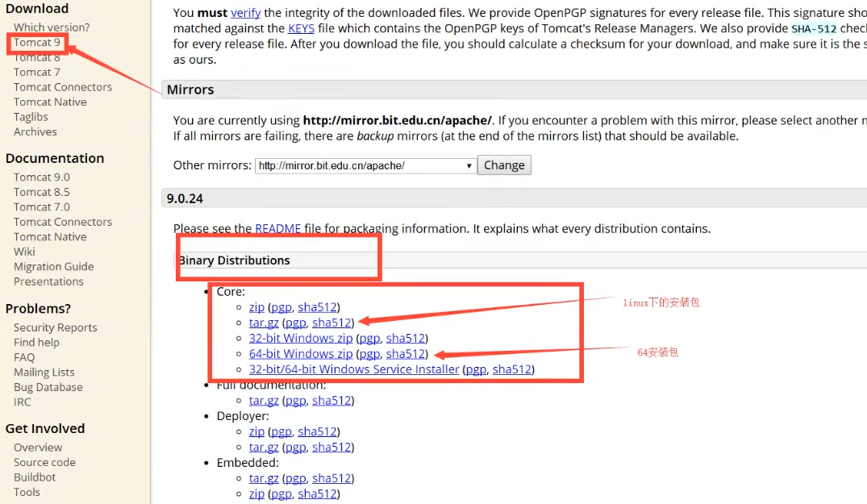Viewport: 867px width, 504px height.
Task: Open the Which version? link
Action: pos(52,27)
